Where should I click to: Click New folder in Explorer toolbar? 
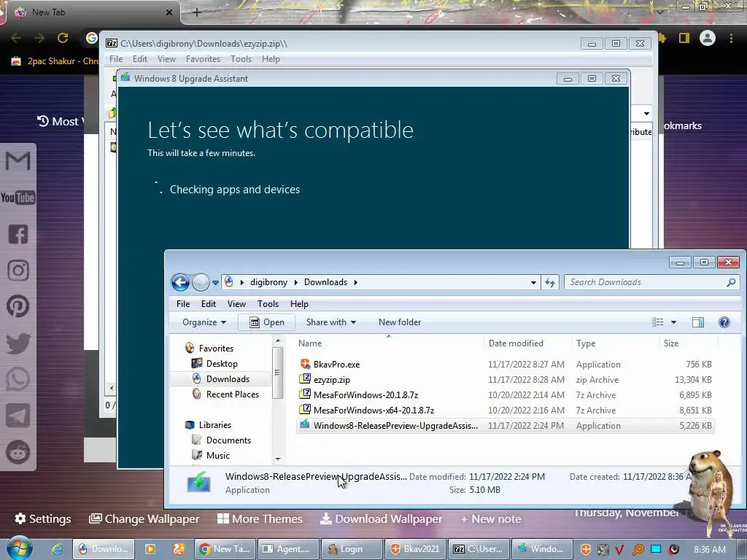pyautogui.click(x=400, y=322)
